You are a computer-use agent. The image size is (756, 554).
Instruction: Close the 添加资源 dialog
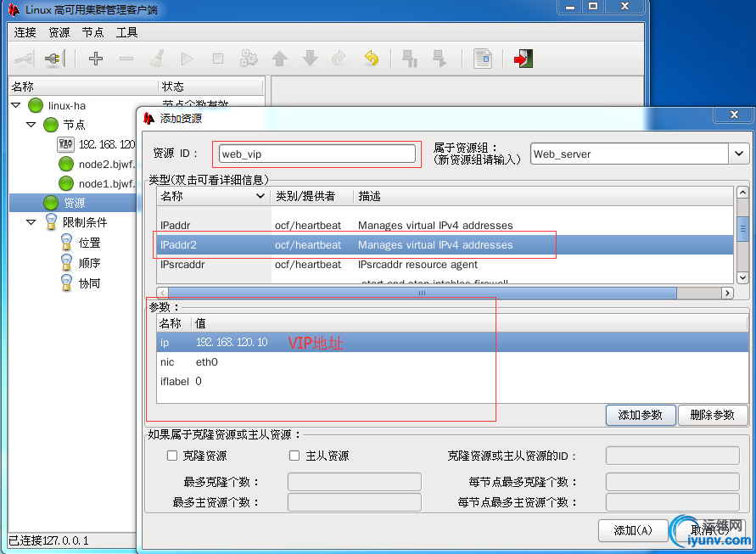[733, 115]
